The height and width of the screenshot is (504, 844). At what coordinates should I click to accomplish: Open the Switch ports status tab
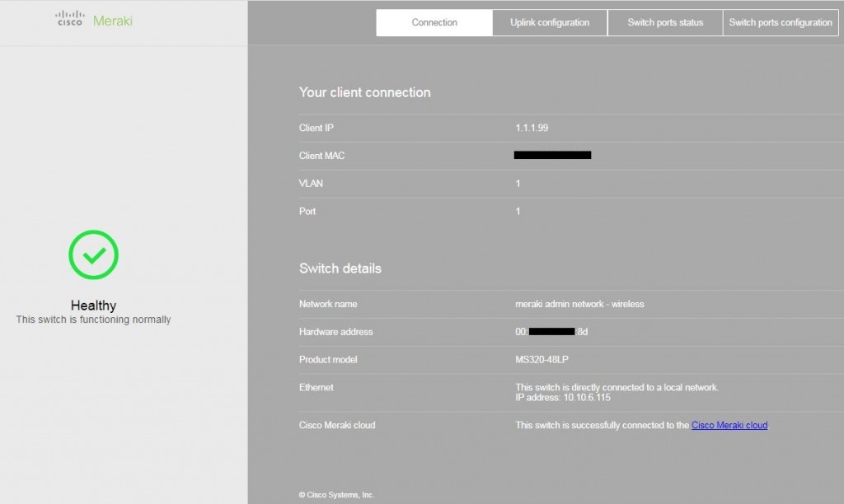pyautogui.click(x=665, y=22)
